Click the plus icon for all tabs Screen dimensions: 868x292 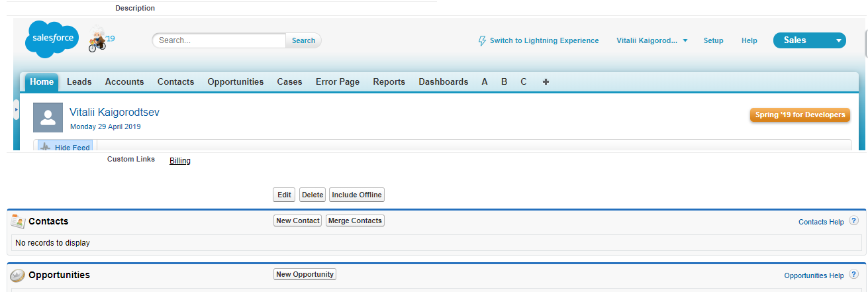[x=546, y=82]
